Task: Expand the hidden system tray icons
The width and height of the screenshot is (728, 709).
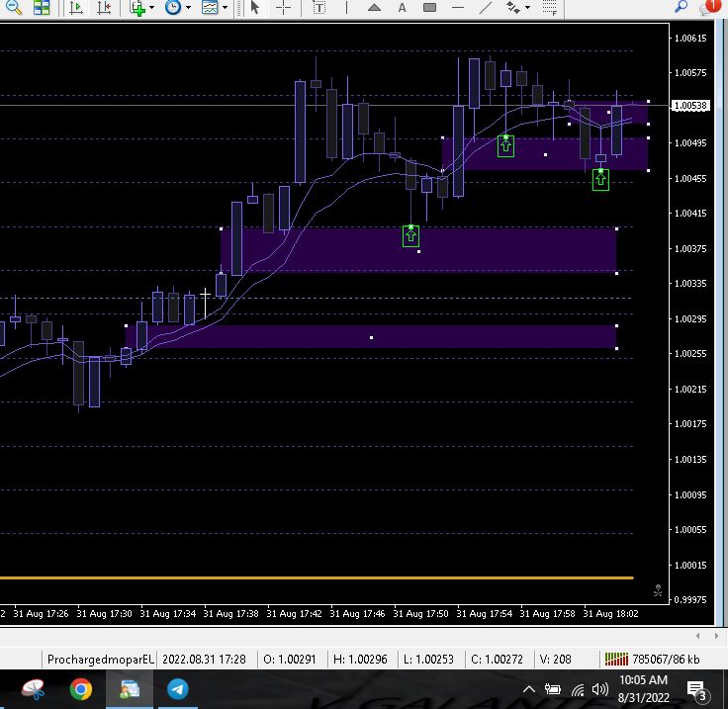Action: point(529,689)
